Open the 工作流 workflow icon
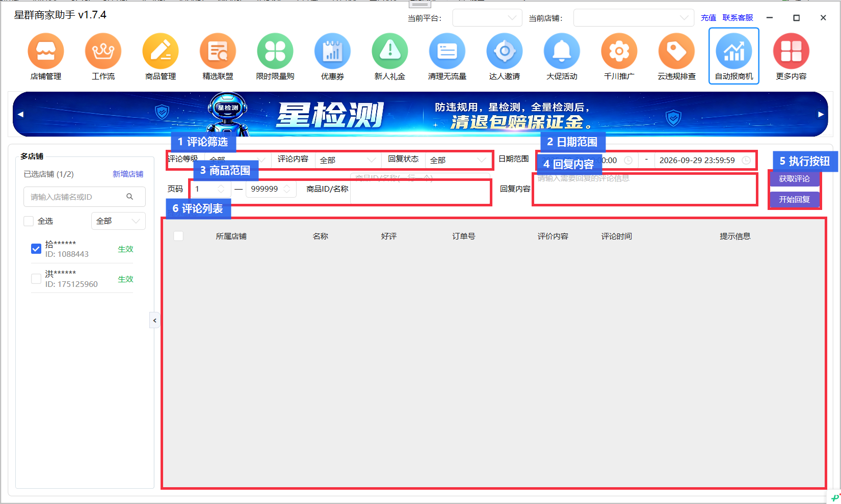Viewport: 841px width, 504px height. coord(103,57)
